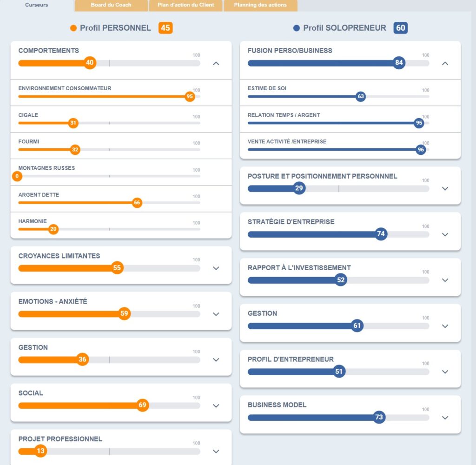The height and width of the screenshot is (465, 476).
Task: Select the Curseurs tab
Action: pyautogui.click(x=37, y=5)
